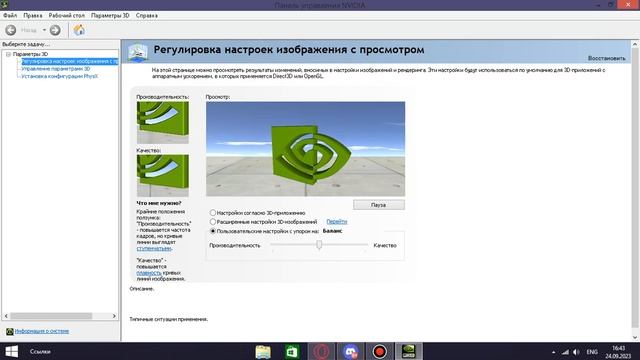This screenshot has height=360, width=640.
Task: Click the ступенчатыми help link
Action: (154, 248)
